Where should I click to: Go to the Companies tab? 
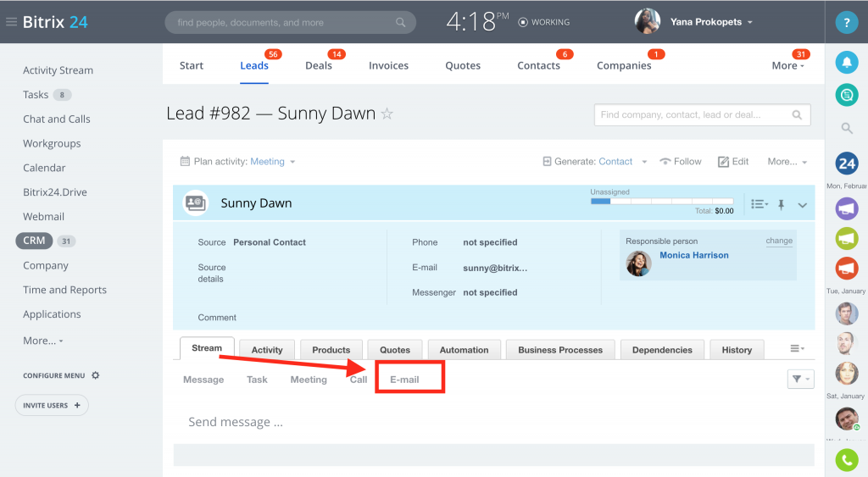624,65
